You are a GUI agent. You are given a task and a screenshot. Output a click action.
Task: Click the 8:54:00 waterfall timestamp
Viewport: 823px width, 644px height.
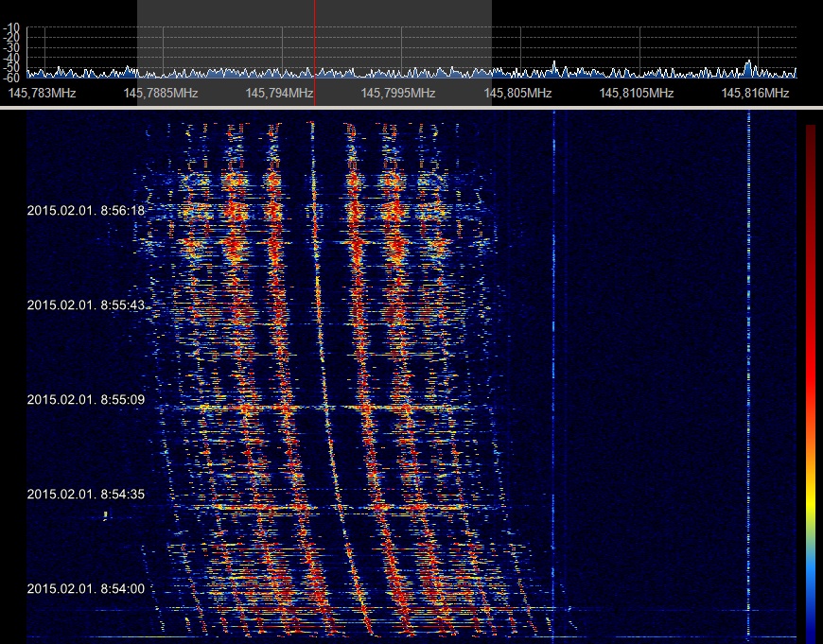85,588
